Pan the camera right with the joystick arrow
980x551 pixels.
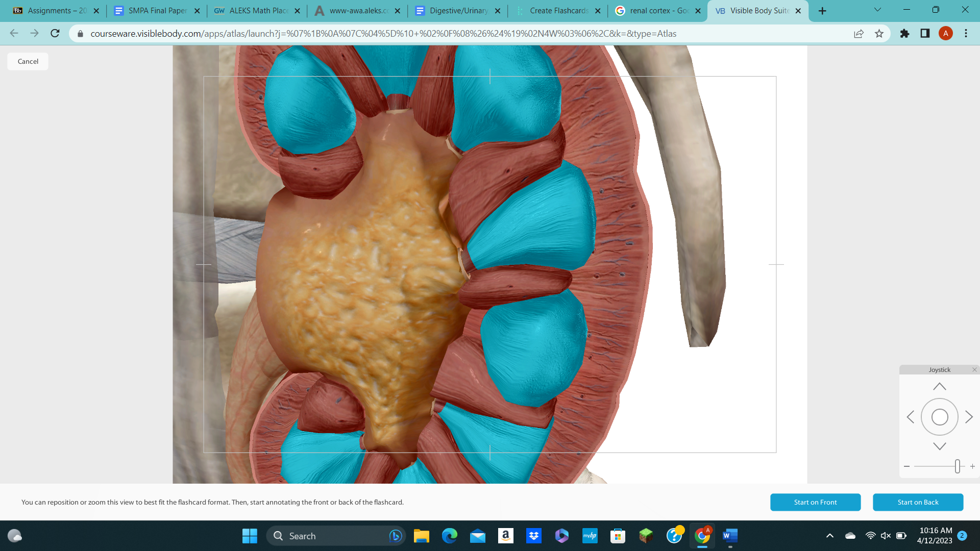tap(969, 417)
